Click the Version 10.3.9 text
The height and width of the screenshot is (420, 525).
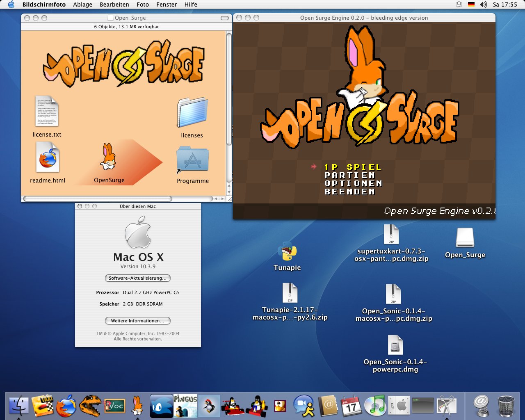[x=138, y=267]
